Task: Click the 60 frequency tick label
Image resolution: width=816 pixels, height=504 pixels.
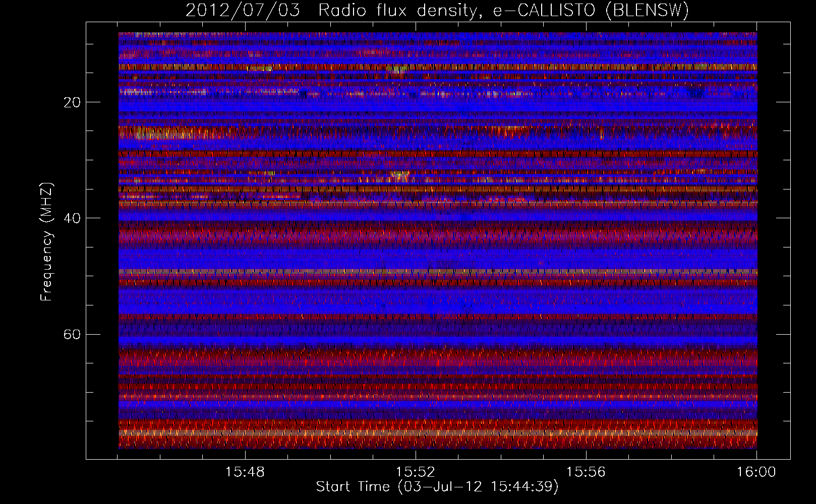Action: pos(73,334)
